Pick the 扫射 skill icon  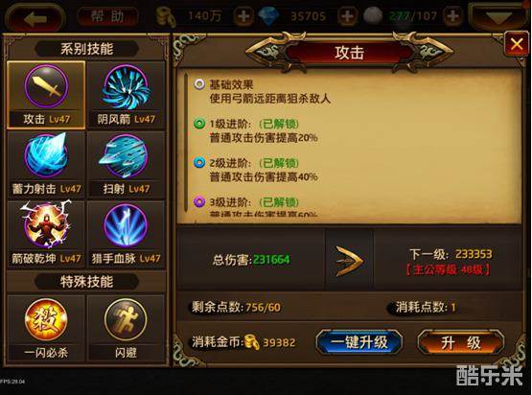[x=126, y=156]
